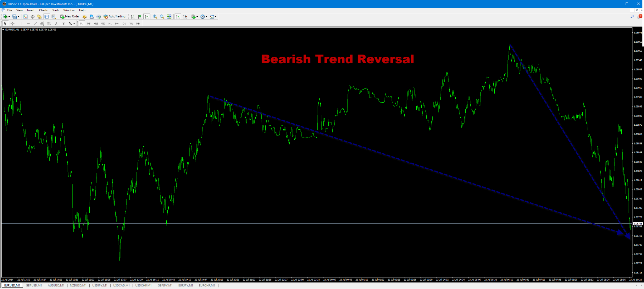Select the Trendline tool
Screen dimensions: 644x289
35,24
